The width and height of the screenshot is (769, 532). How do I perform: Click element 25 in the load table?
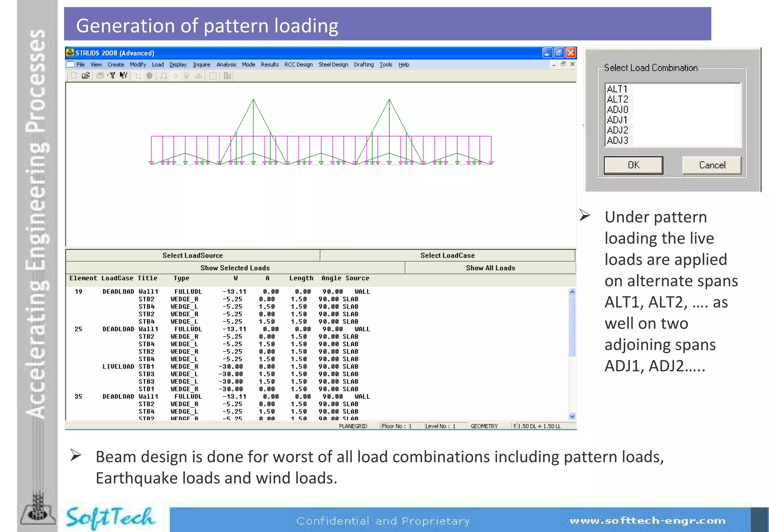78,329
